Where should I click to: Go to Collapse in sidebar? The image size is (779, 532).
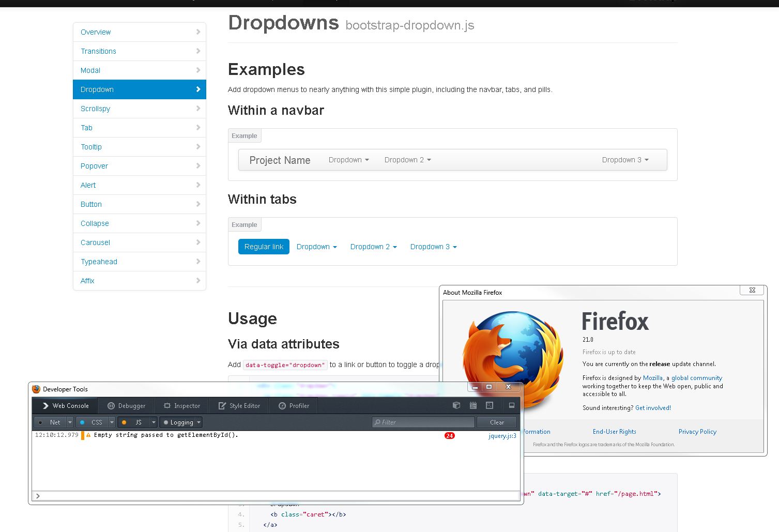(x=140, y=223)
